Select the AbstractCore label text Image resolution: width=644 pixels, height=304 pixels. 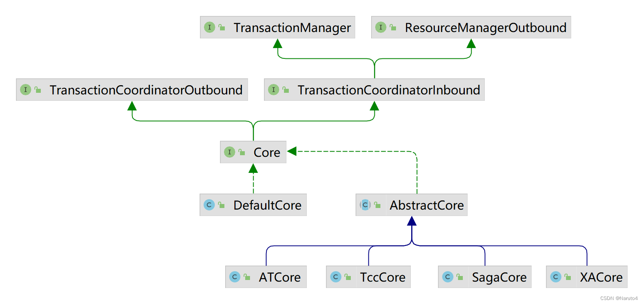pos(427,205)
